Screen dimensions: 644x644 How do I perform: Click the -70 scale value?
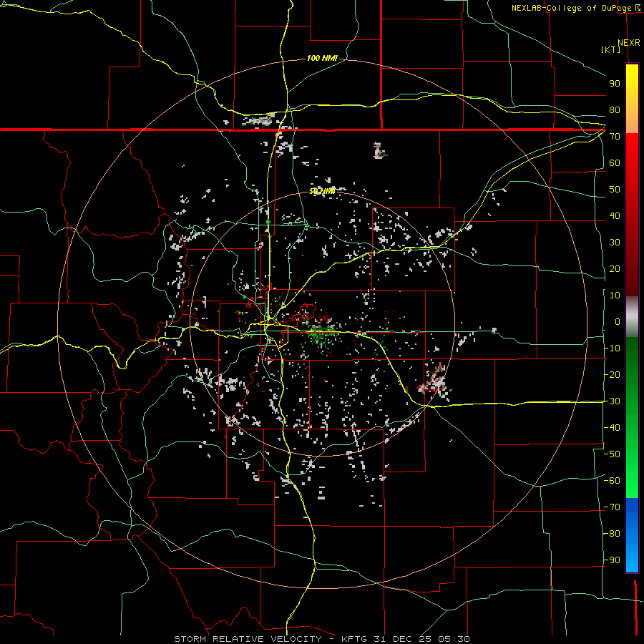(612, 507)
